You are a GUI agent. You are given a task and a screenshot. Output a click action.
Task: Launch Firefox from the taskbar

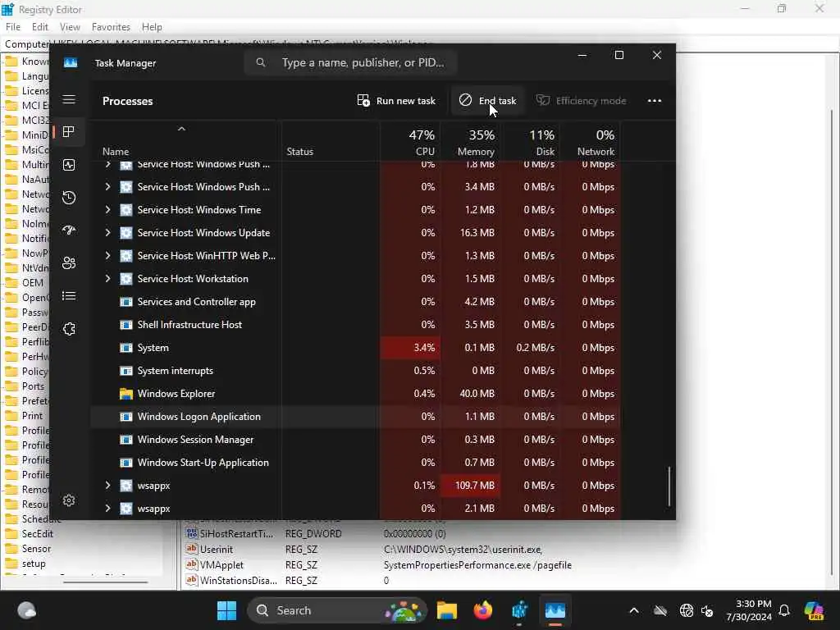tap(482, 610)
